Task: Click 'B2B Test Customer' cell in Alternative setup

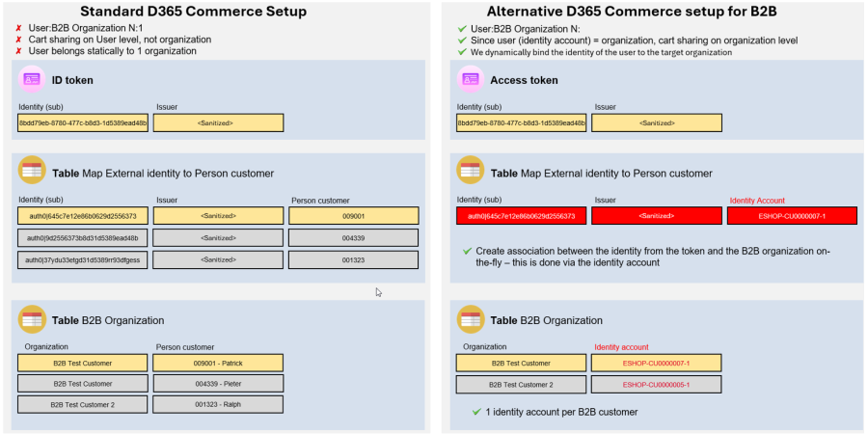Action: 521,364
